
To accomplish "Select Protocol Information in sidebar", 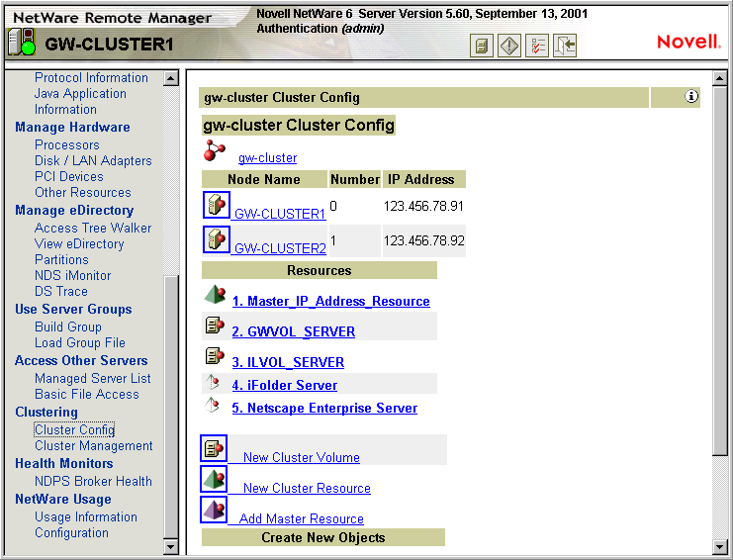I will click(91, 77).
